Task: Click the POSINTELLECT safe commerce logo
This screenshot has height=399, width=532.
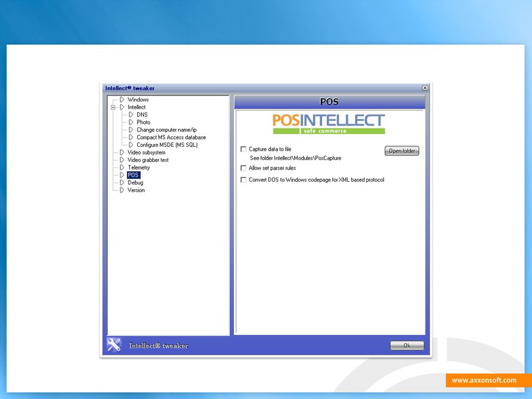Action: click(329, 124)
